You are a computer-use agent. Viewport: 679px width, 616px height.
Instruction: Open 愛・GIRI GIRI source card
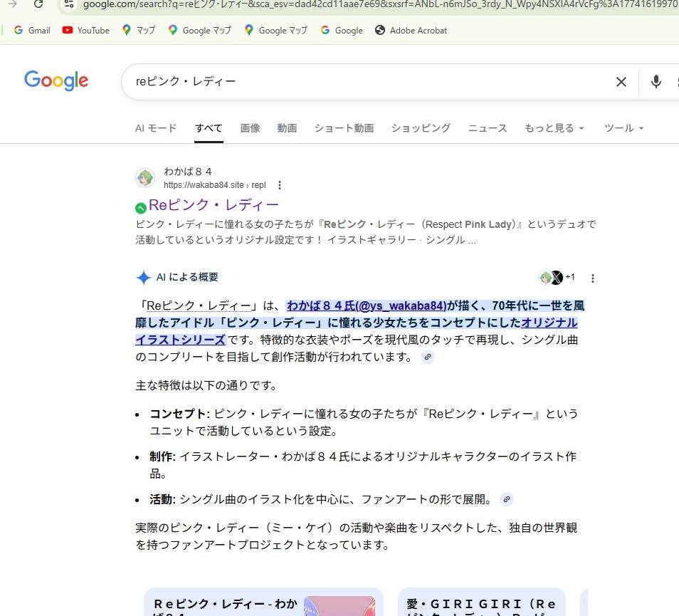[x=482, y=602]
